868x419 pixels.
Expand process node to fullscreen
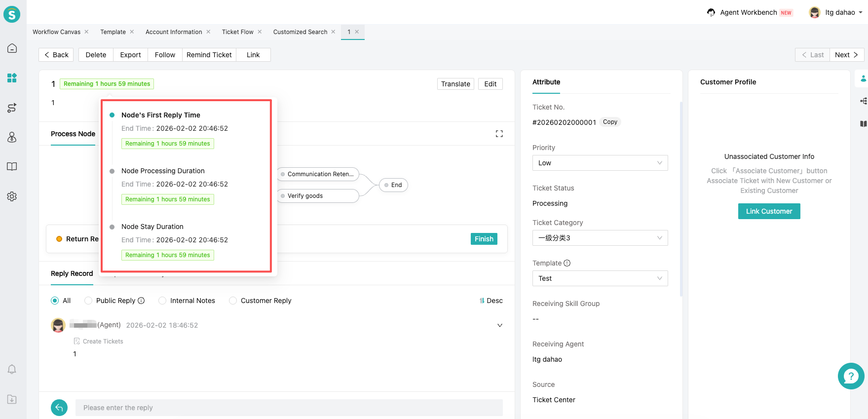tap(499, 134)
